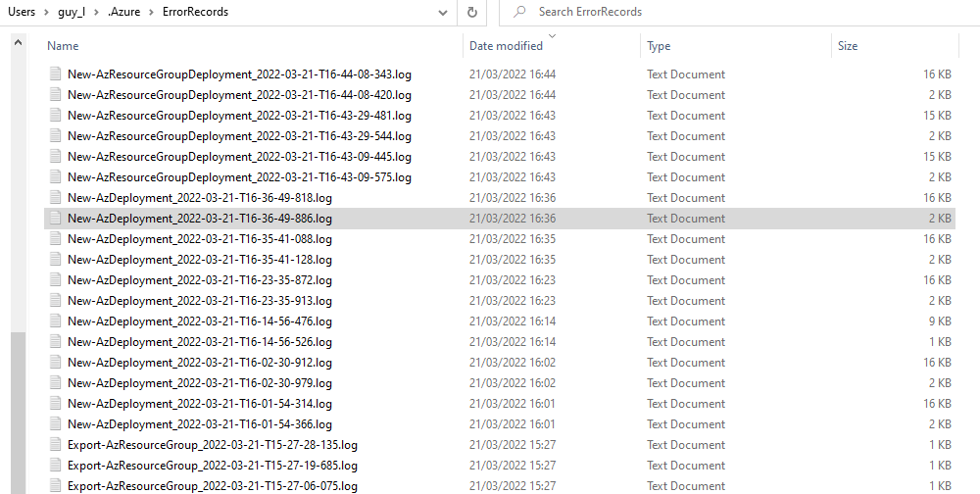980x494 pixels.
Task: Click file icon of New-AzDeployment T16-35-41-088.log
Action: pyautogui.click(x=56, y=239)
